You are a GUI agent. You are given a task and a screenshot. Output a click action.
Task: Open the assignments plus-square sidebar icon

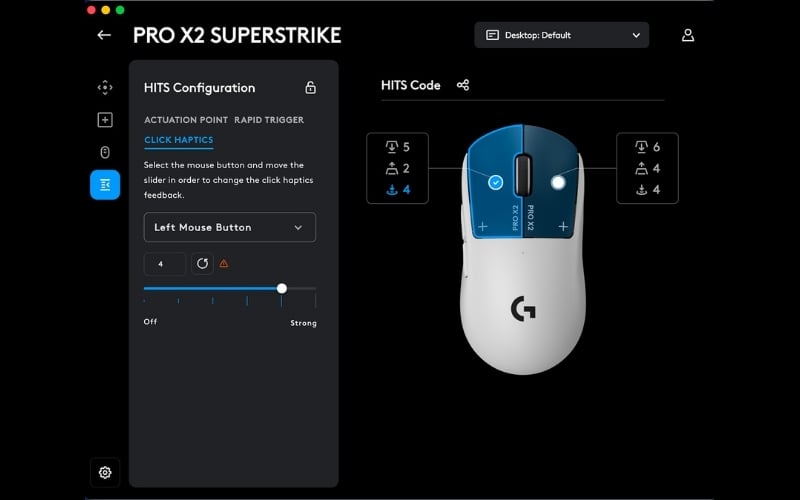105,120
